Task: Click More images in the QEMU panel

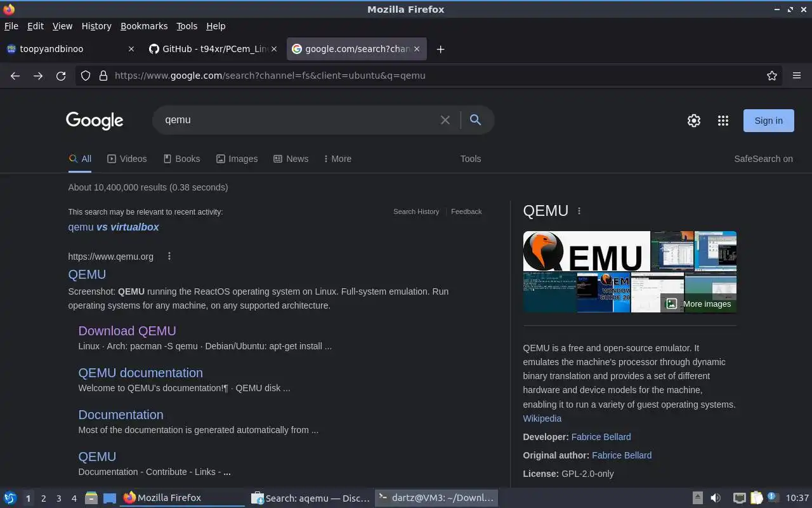Action: (699, 304)
